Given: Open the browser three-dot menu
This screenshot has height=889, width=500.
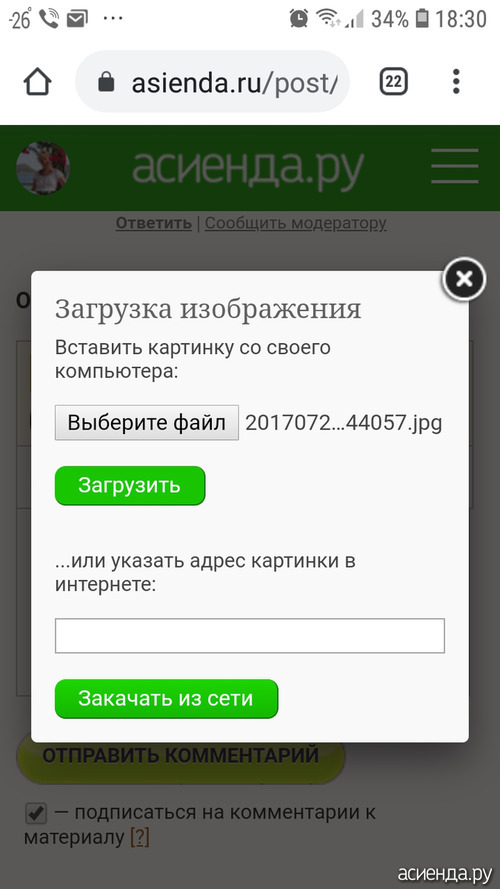Looking at the screenshot, I should click(456, 82).
